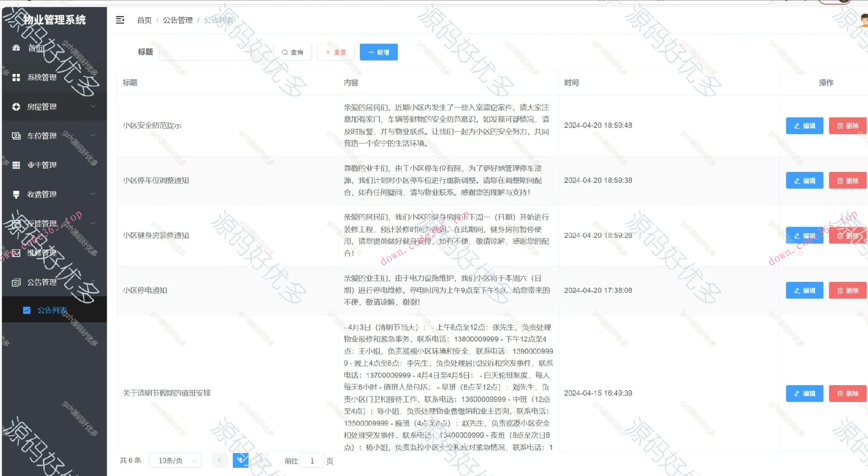The width and height of the screenshot is (868, 476).
Task: Click the 业主管理 owner management icon
Action: pyautogui.click(x=16, y=165)
